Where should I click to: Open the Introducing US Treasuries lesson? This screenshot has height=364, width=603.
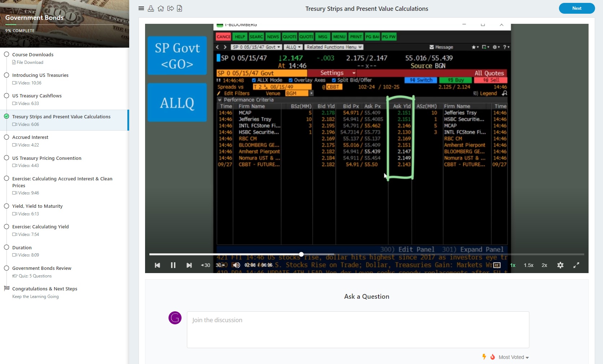(x=40, y=75)
